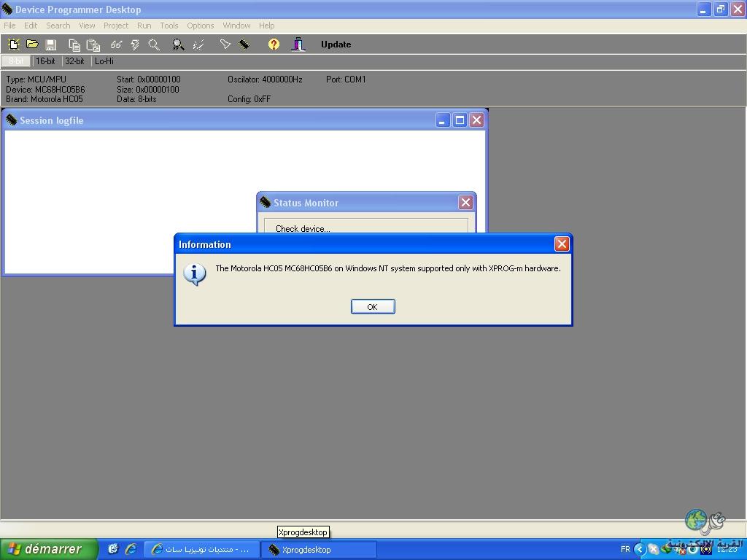The image size is (747, 560).
Task: Switch to the Internet Explorer taskbar window
Action: coord(202,550)
